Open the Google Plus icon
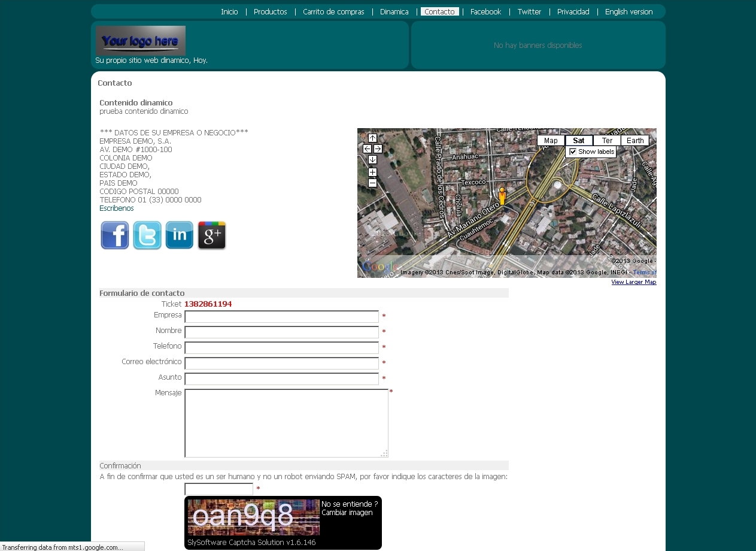The width and height of the screenshot is (756, 551). 212,235
